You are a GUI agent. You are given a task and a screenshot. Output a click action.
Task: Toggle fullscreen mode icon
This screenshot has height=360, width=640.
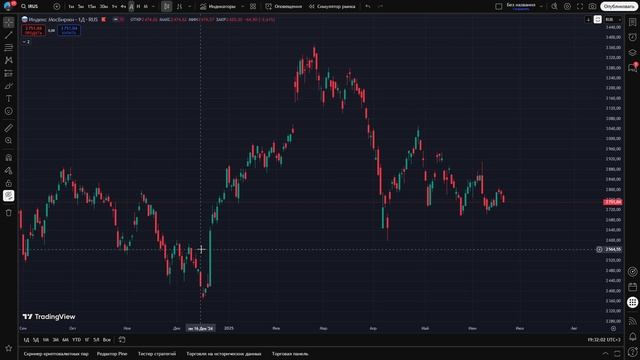pyautogui.click(x=580, y=7)
